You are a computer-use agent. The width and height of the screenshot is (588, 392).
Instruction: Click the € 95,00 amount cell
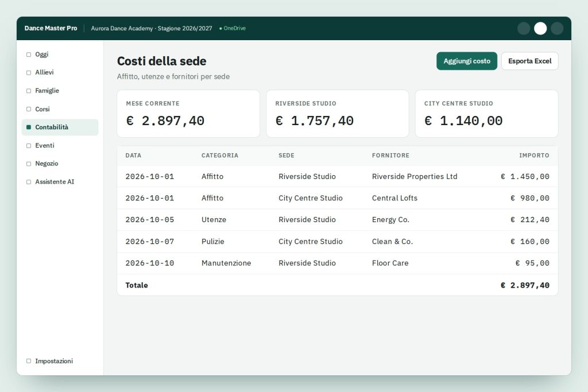tap(532, 263)
